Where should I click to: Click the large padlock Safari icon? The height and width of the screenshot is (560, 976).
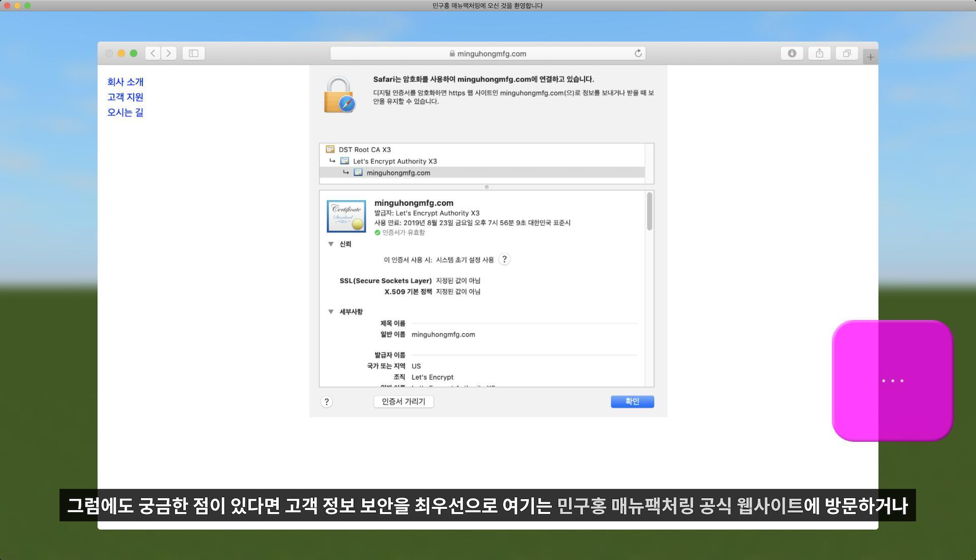pos(340,95)
